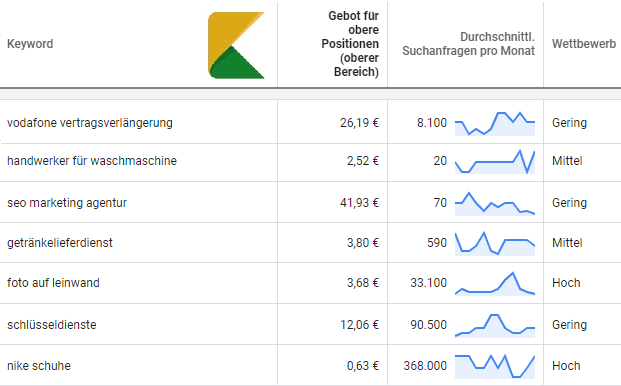Click Gering competition in seo marketing row
The width and height of the screenshot is (621, 386).
click(569, 203)
